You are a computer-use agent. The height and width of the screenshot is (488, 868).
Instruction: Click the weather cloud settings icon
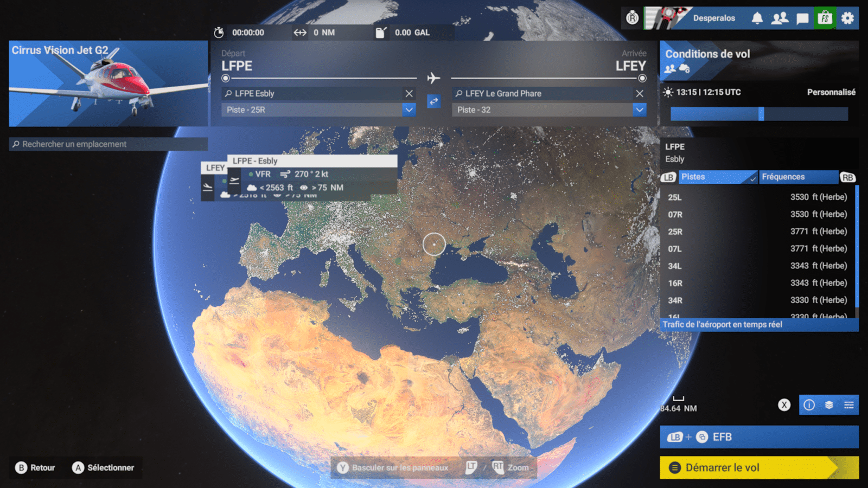click(x=684, y=68)
